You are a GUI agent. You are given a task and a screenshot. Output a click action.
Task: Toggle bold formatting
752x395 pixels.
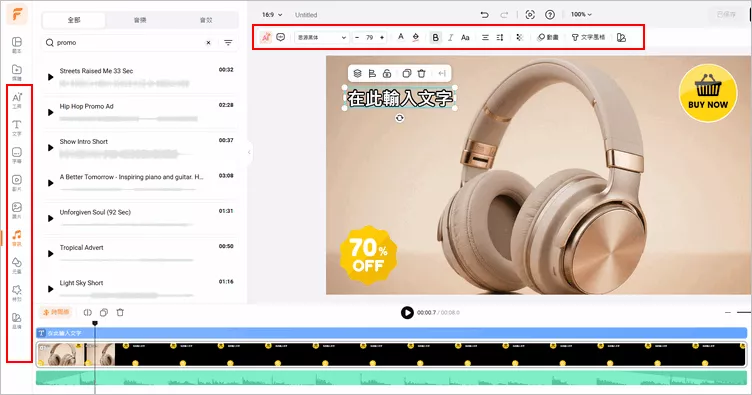pos(435,37)
